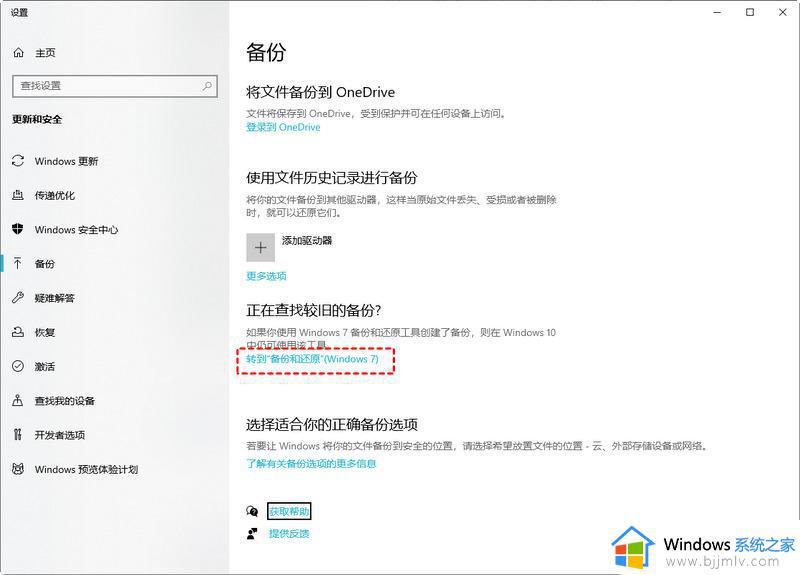Click the home icon beside 主页
The width and height of the screenshot is (800, 575).
point(18,52)
